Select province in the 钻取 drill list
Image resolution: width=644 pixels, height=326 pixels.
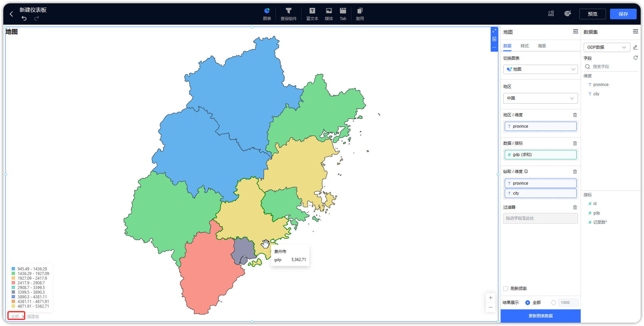[x=541, y=183]
